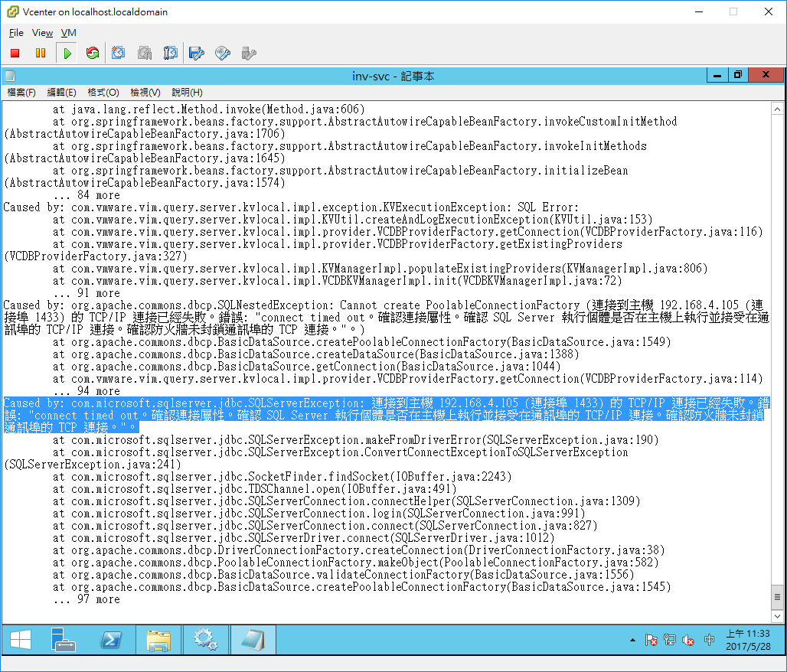Click the Notepad vertical scrollbar thumb
This screenshot has width=787, height=672.
[777, 597]
